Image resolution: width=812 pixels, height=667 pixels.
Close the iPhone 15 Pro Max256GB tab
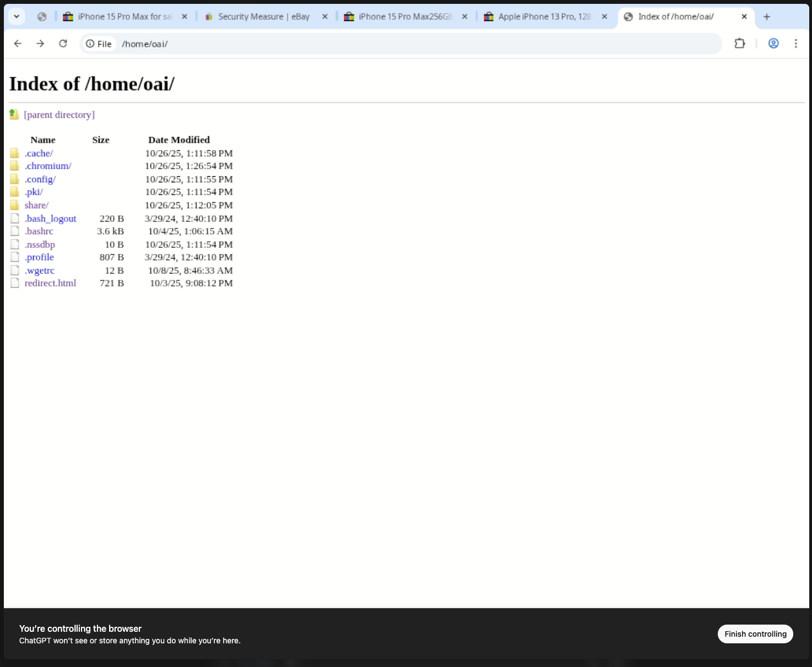465,17
